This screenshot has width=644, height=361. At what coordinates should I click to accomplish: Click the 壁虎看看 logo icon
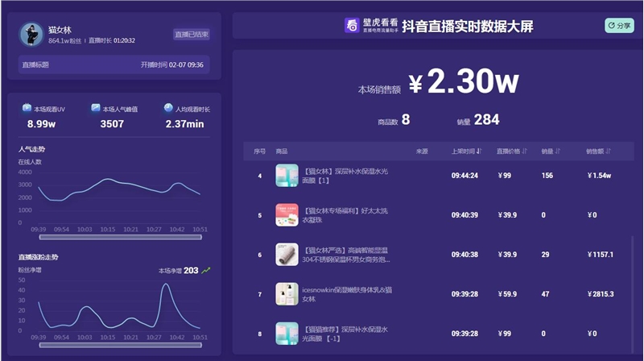tap(353, 26)
